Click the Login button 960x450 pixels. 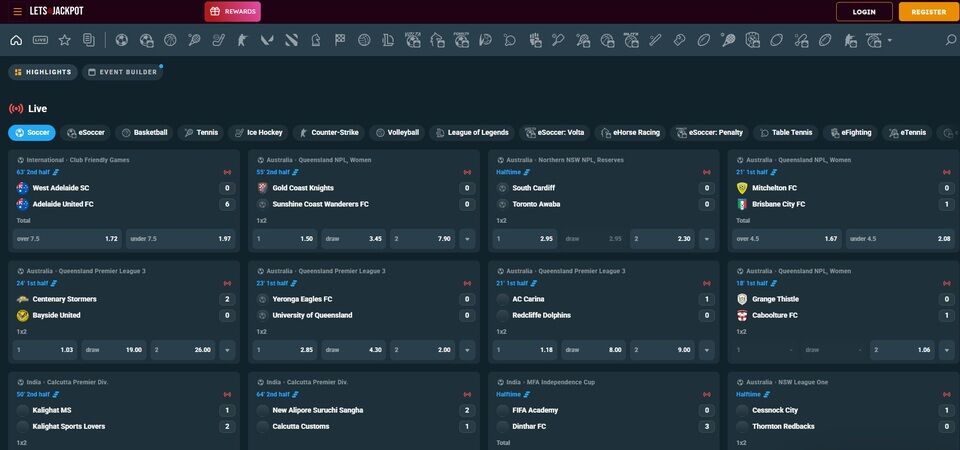[864, 12]
